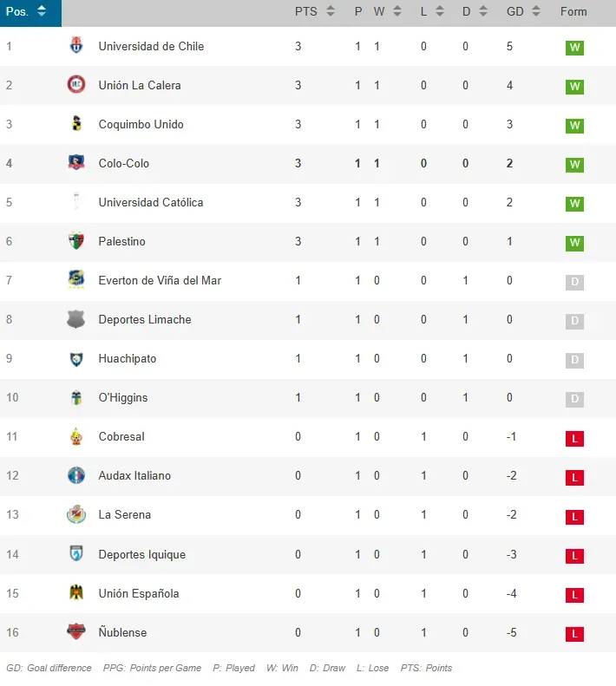
Task: Click the Everton de Viña del Mar logo
Action: (76, 280)
